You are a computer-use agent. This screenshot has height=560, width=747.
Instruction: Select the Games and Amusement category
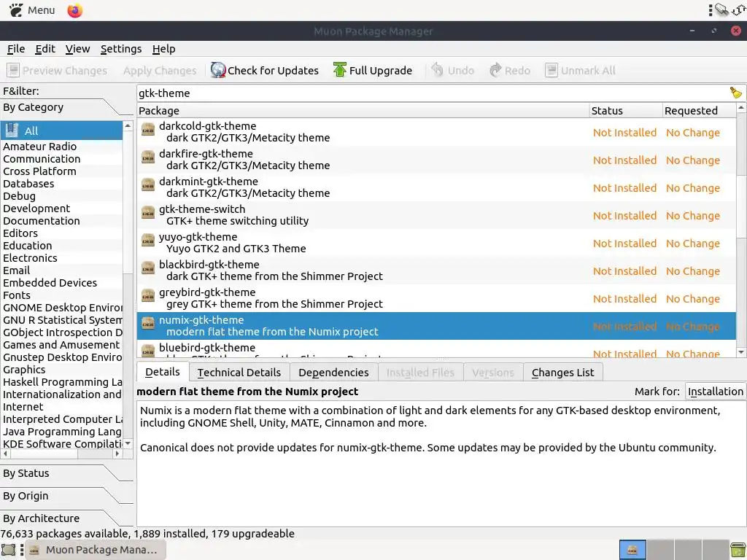point(61,344)
